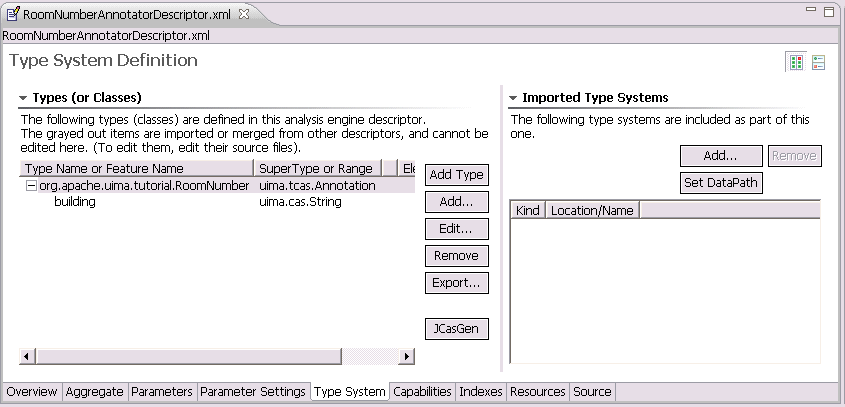845x407 pixels.
Task: Collapse the org.apache.uima.tutorial.RoomNumber type node
Action: coord(31,185)
